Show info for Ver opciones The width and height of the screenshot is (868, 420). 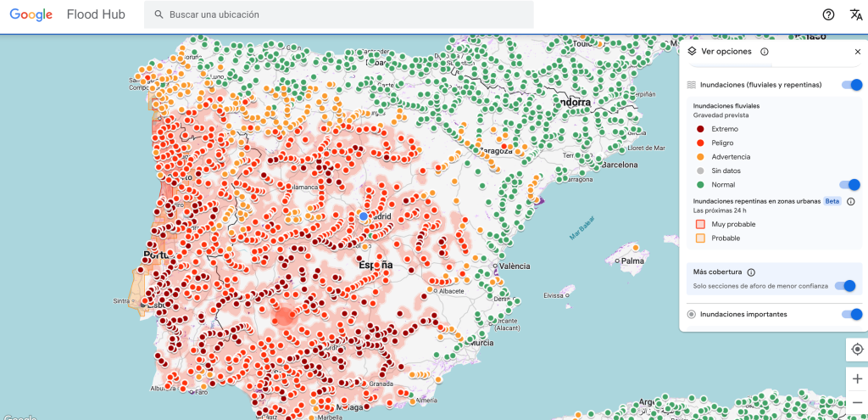point(764,52)
